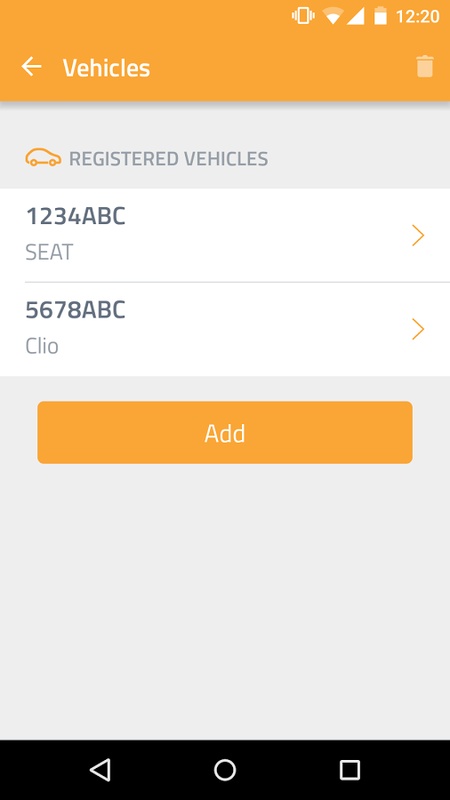This screenshot has height=800, width=450.
Task: Tap Android back navigation triangle
Action: (x=100, y=769)
